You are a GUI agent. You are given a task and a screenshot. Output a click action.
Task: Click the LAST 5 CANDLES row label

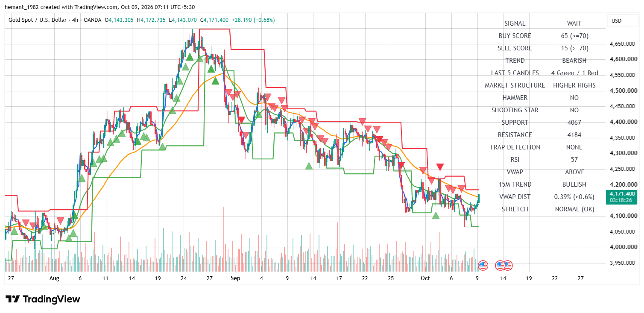[515, 73]
